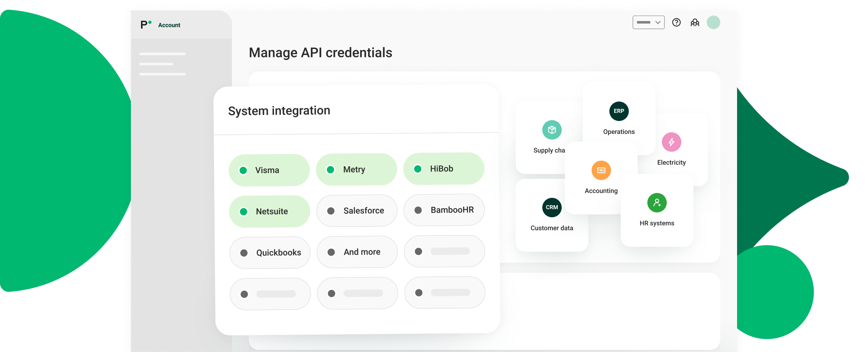Expand the top-right dropdown selector
The image size is (868, 352).
[x=649, y=22]
